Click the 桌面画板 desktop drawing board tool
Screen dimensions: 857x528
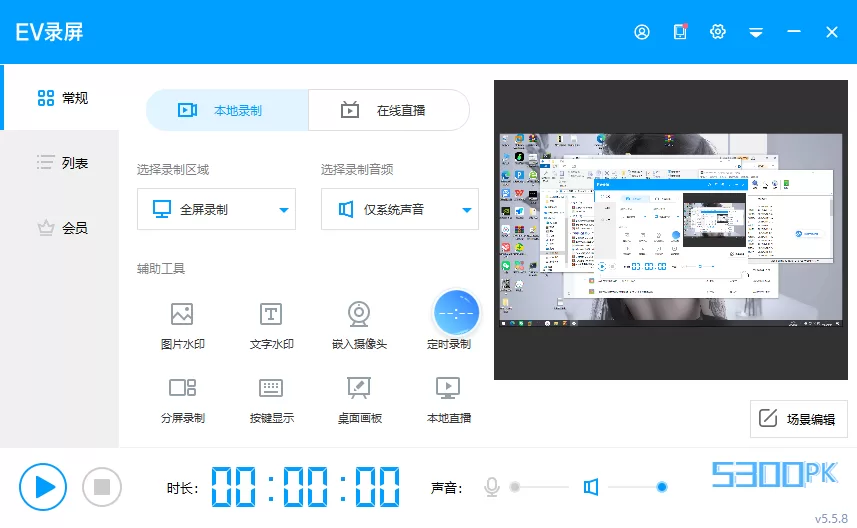(x=359, y=400)
